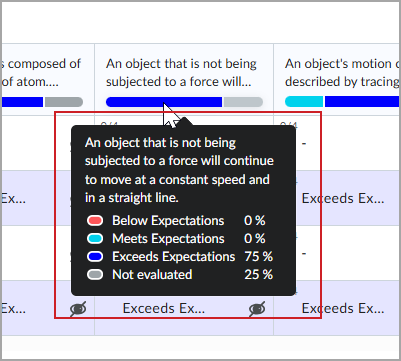Select 'Exceeds Ex...' in motion column second row
Screen dimensions: 401x361
point(343,198)
